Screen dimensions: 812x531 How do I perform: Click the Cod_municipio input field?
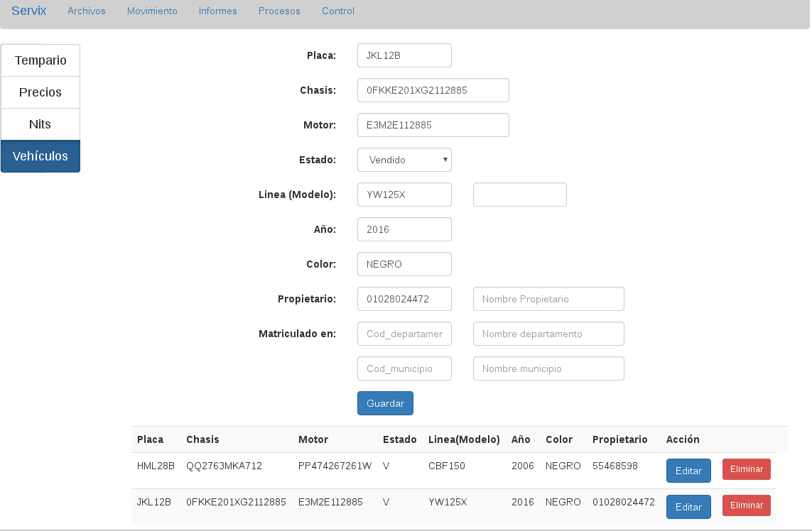[x=404, y=368]
